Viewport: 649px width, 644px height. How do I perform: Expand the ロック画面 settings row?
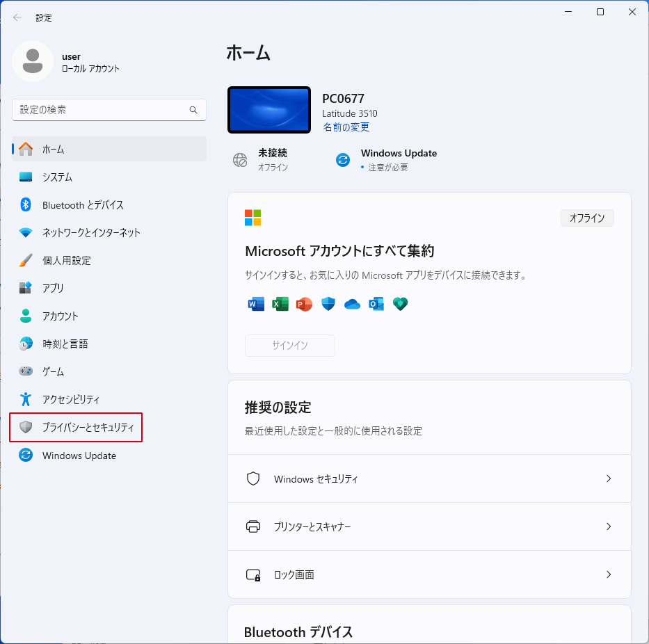(x=429, y=574)
